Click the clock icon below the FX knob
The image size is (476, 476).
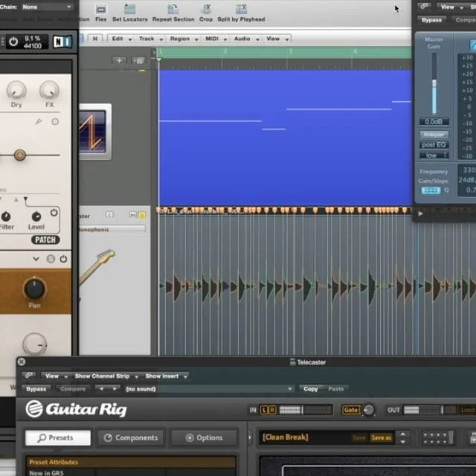point(55,122)
